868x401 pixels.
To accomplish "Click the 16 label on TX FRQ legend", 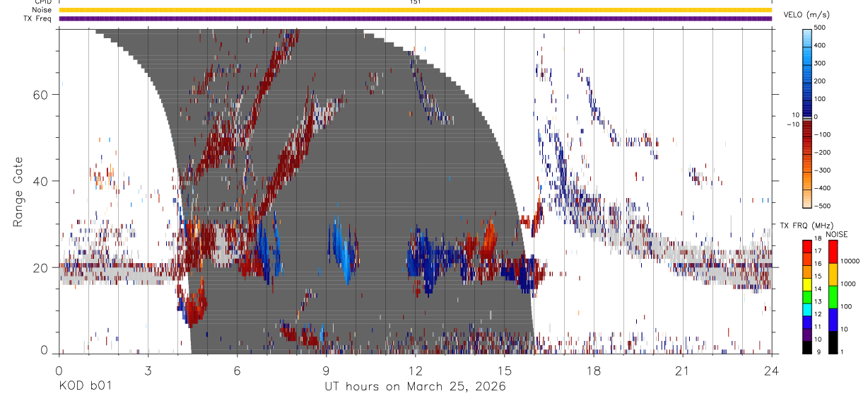I will [x=818, y=264].
